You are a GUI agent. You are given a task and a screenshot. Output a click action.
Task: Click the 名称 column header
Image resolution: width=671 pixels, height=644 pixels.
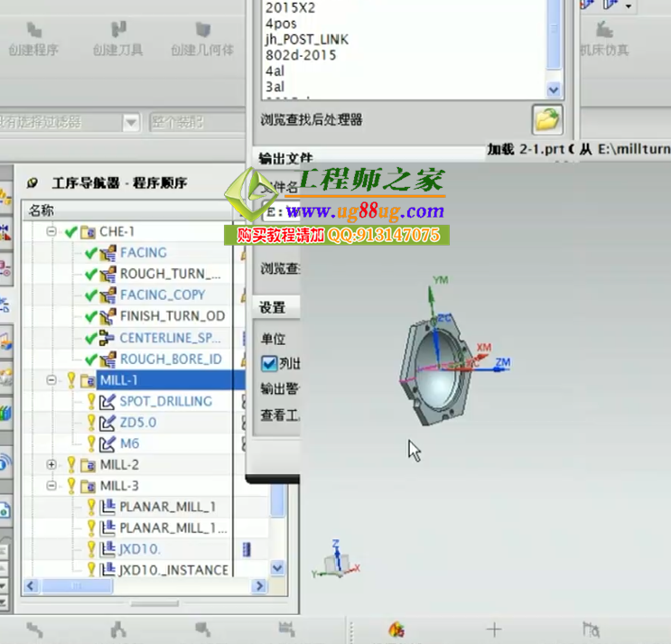42,210
